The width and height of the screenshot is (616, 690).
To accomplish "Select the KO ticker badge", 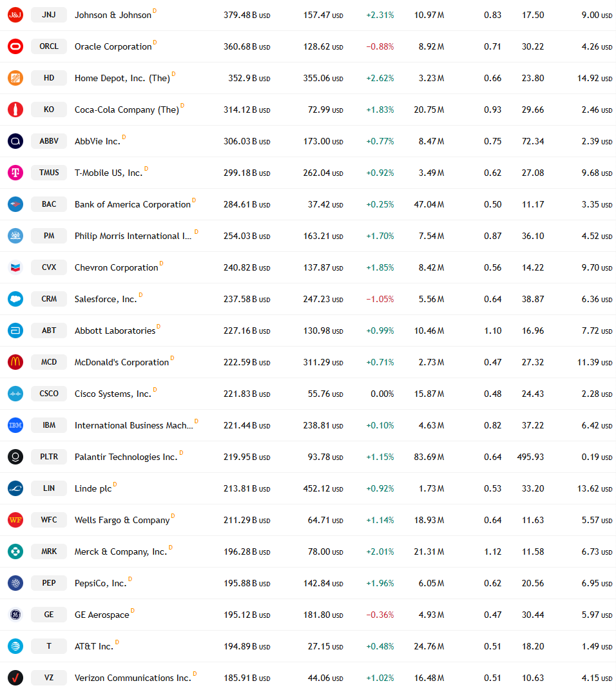I will (49, 110).
